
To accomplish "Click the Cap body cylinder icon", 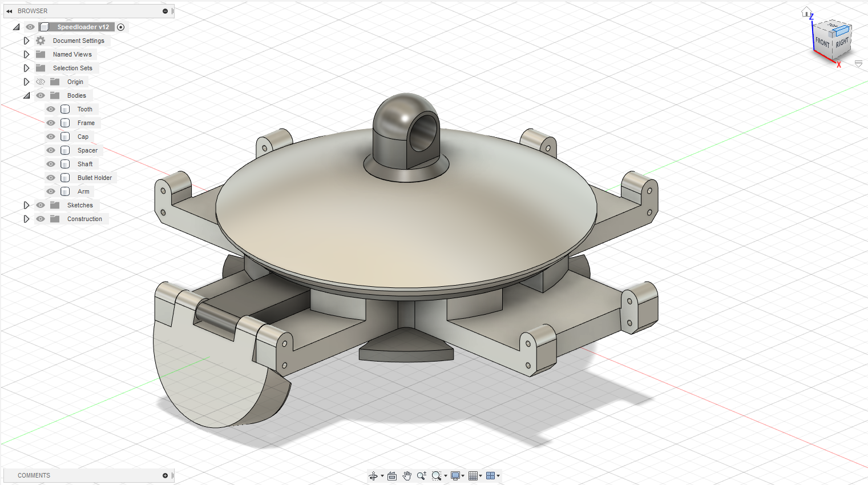I will point(65,137).
